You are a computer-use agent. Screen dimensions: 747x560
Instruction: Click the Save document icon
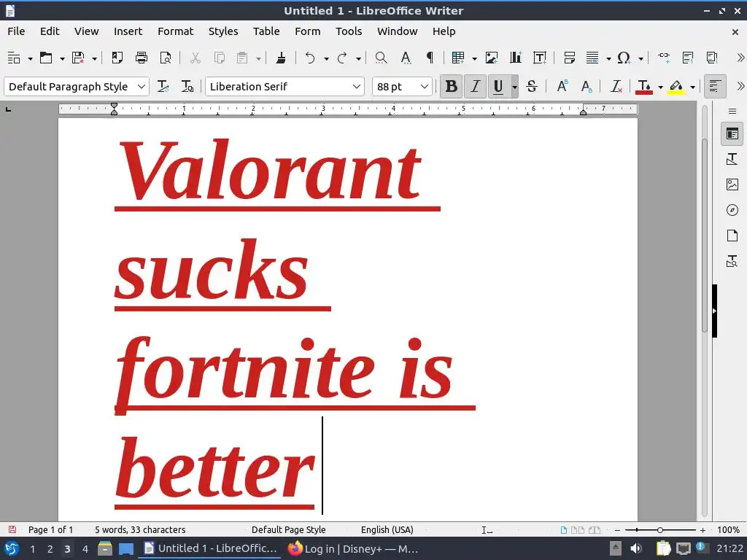click(78, 58)
